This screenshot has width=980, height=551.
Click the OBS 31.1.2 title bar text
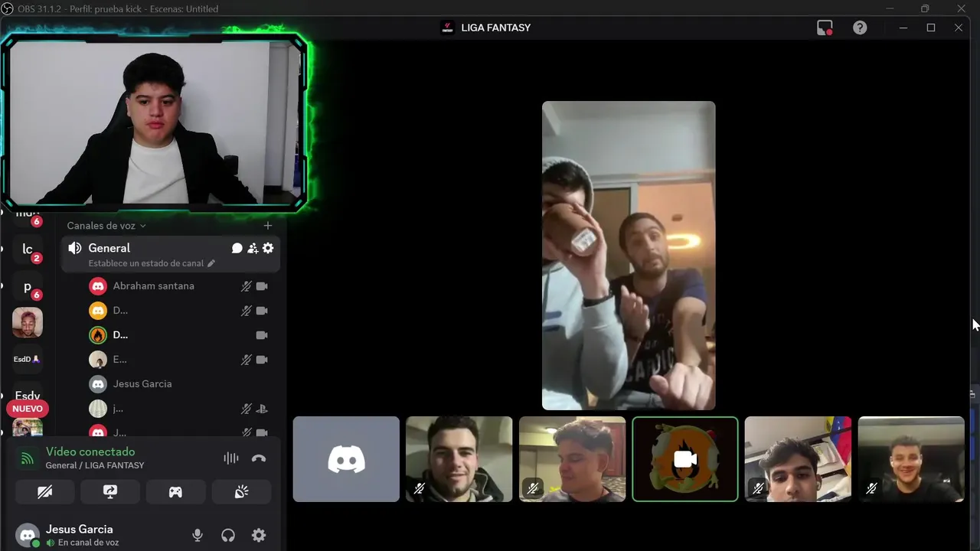pos(118,9)
